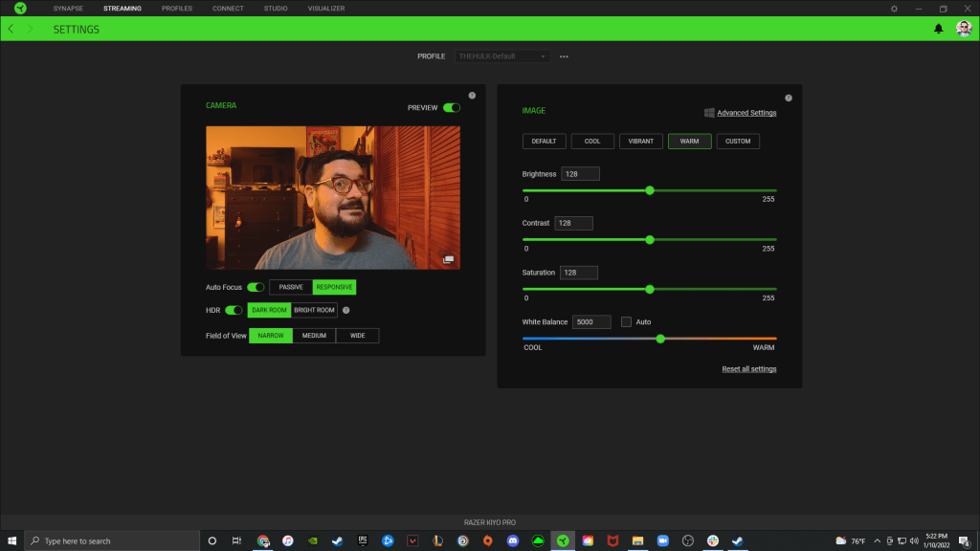Click the HDR help question mark
The height and width of the screenshot is (551, 980).
(x=345, y=310)
